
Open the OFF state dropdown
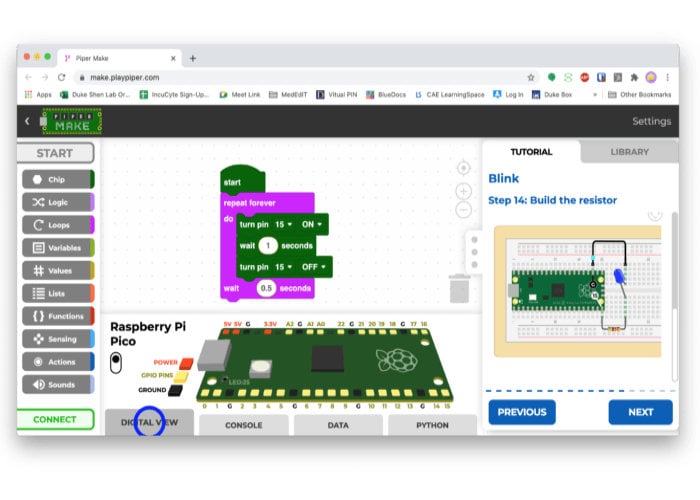pyautogui.click(x=314, y=267)
